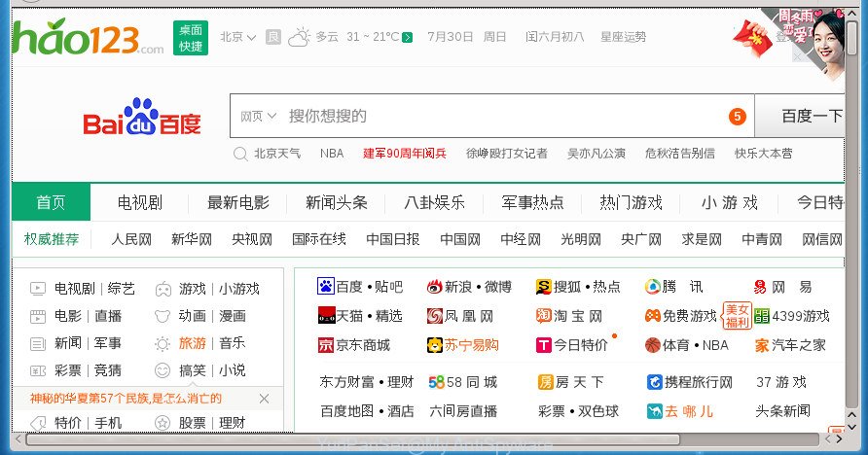
Task: Open the 网页 search type dropdown
Action: 258,116
